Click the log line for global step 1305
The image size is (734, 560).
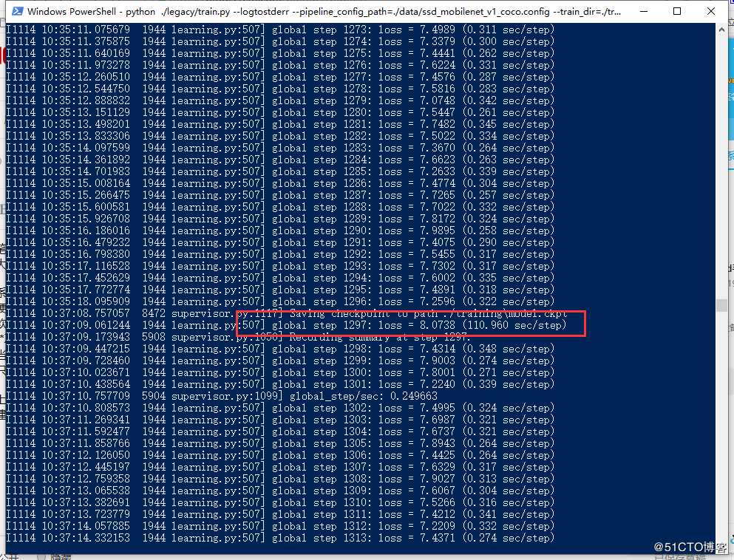(x=280, y=443)
